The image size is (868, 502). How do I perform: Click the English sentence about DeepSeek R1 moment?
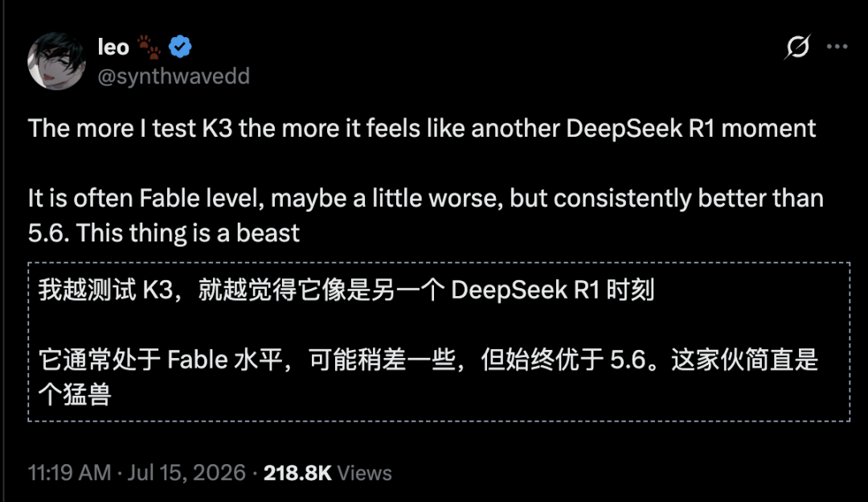point(422,129)
